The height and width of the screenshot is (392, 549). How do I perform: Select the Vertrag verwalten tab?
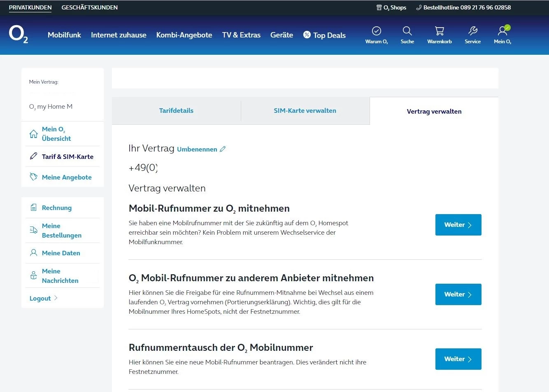(x=434, y=111)
